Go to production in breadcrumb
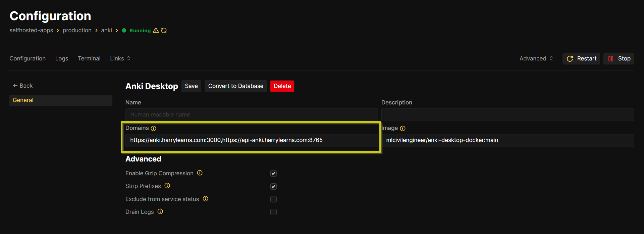This screenshot has height=234, width=644. click(77, 31)
